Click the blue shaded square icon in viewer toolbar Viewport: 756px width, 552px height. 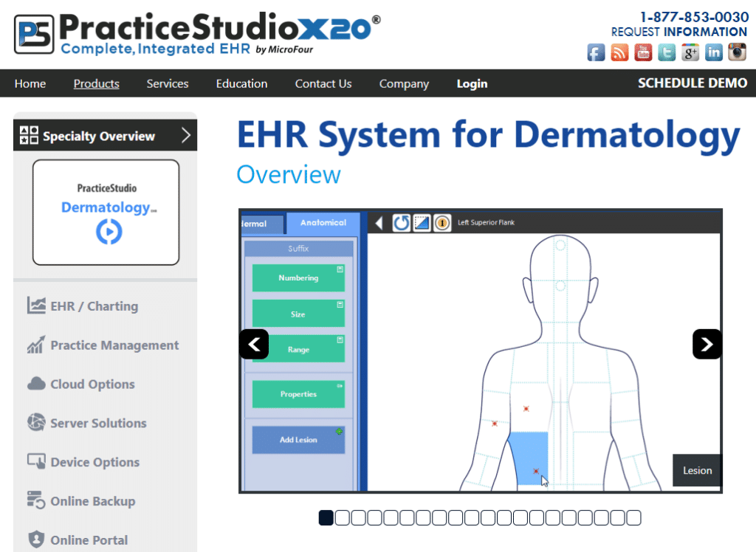pos(422,223)
